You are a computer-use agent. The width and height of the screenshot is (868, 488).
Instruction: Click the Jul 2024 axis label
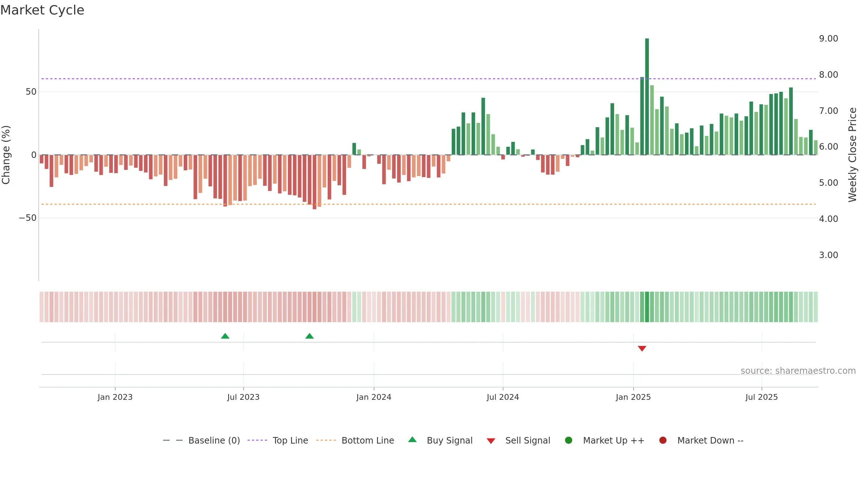pos(503,397)
